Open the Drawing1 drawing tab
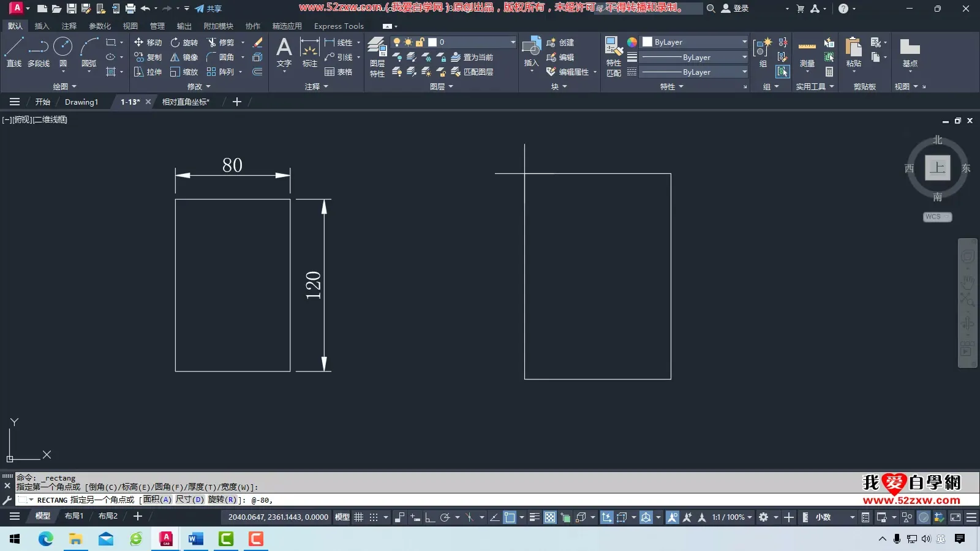This screenshot has height=551, width=980. pyautogui.click(x=81, y=102)
